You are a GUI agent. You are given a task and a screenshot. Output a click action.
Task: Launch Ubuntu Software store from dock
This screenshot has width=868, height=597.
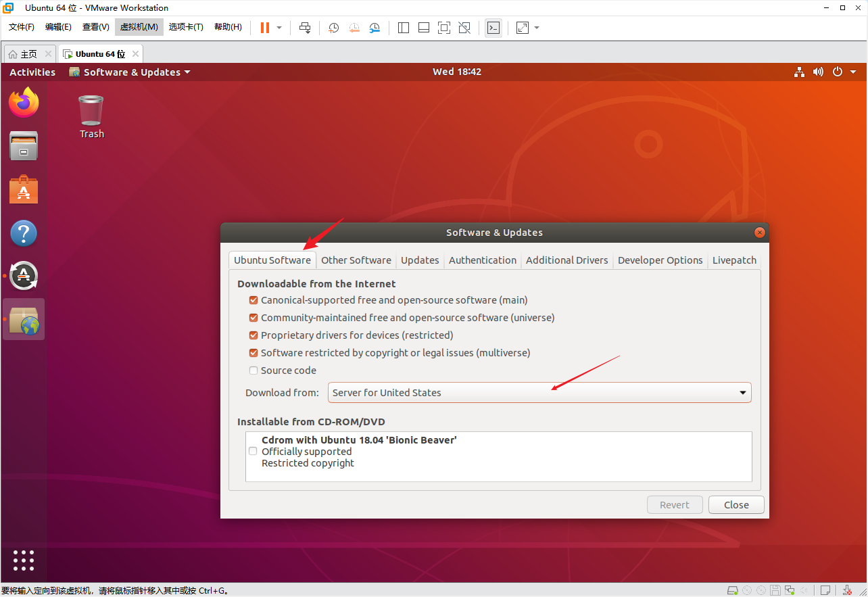click(x=24, y=190)
